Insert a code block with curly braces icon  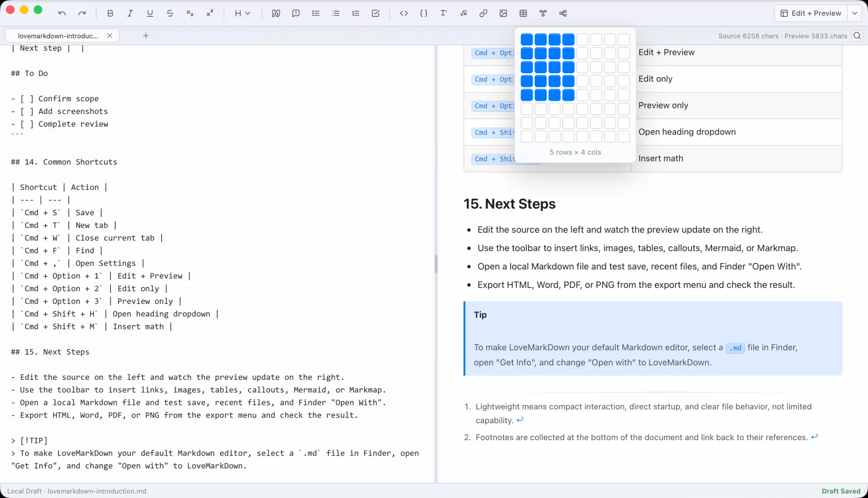(423, 13)
